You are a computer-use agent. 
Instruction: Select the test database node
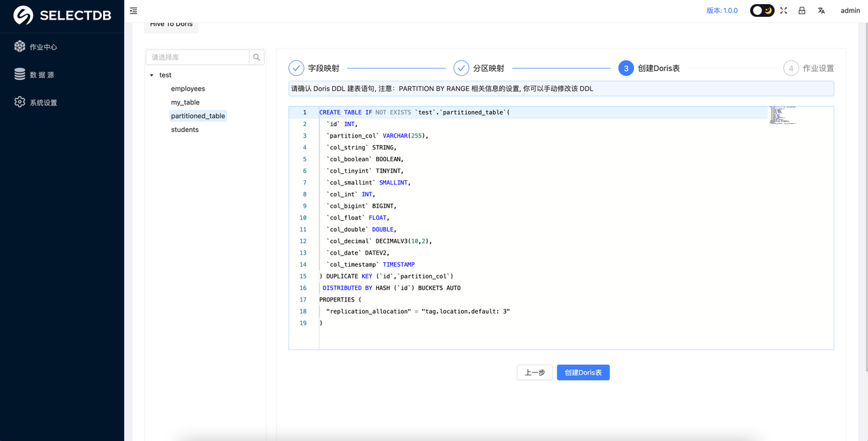(x=165, y=75)
